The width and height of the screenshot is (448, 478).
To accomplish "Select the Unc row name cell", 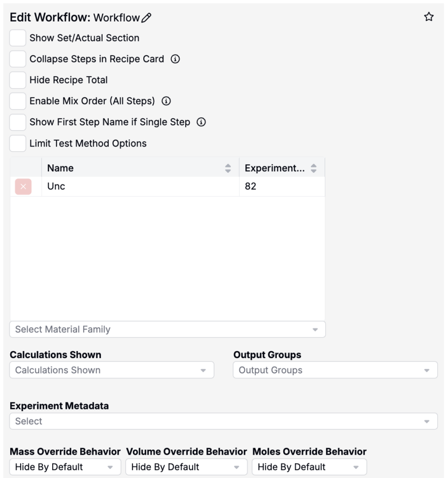I will (140, 186).
